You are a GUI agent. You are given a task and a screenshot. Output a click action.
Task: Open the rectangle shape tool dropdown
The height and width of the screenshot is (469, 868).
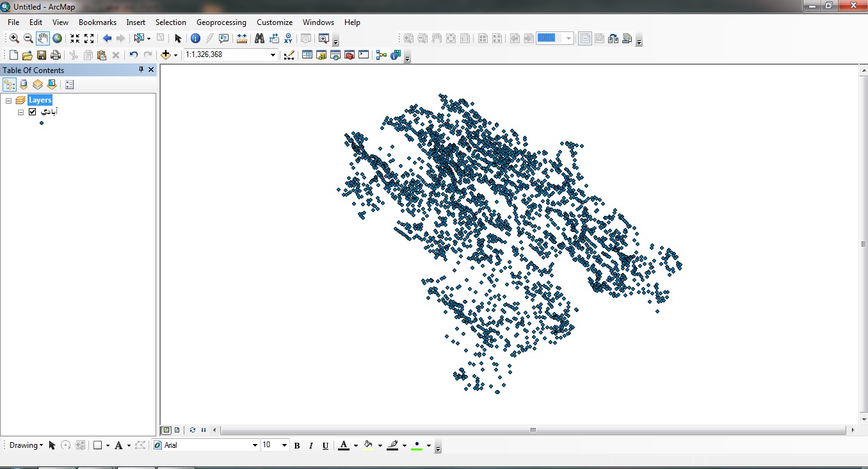pyautogui.click(x=108, y=445)
